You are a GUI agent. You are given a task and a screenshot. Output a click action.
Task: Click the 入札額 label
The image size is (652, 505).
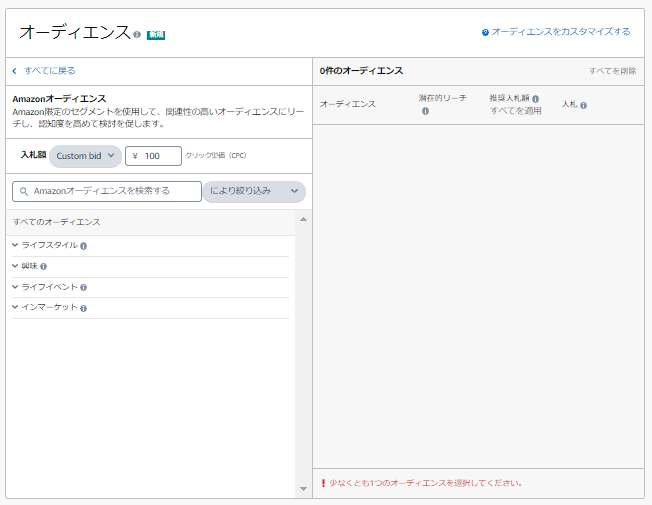click(x=33, y=155)
